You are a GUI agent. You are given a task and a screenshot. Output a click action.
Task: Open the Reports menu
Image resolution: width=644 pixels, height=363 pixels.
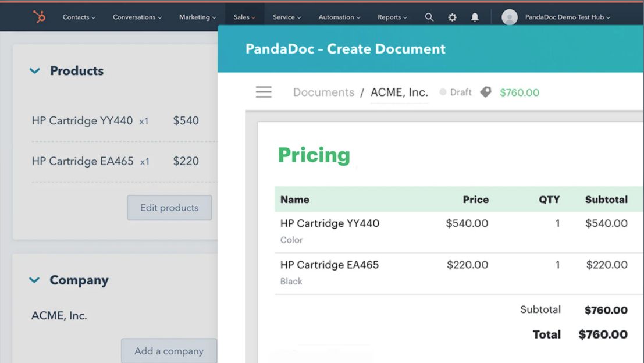click(392, 17)
